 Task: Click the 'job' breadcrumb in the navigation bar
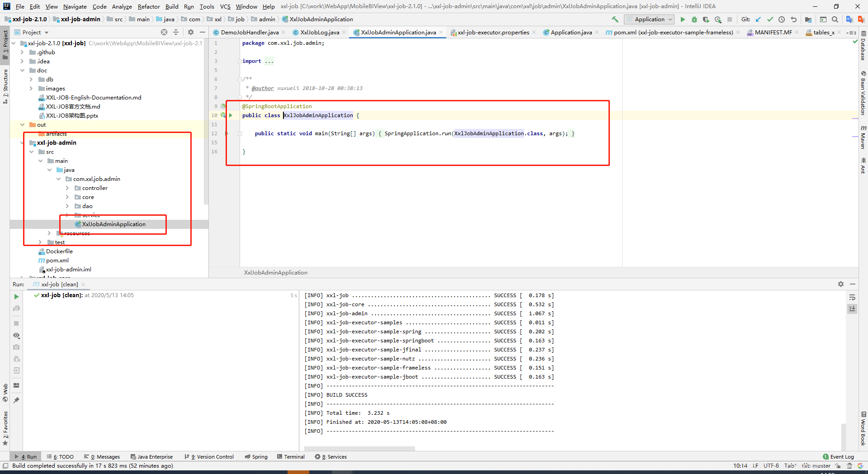(240, 19)
